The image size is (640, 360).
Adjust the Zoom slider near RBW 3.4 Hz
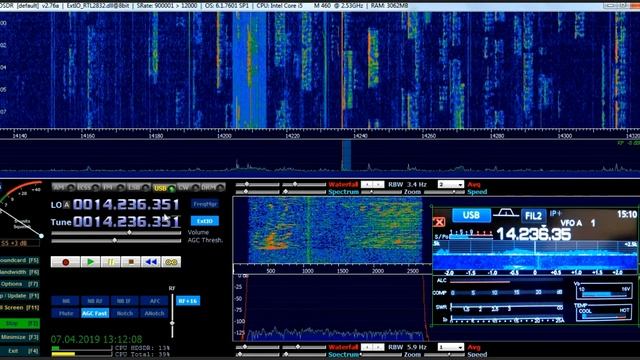381,192
